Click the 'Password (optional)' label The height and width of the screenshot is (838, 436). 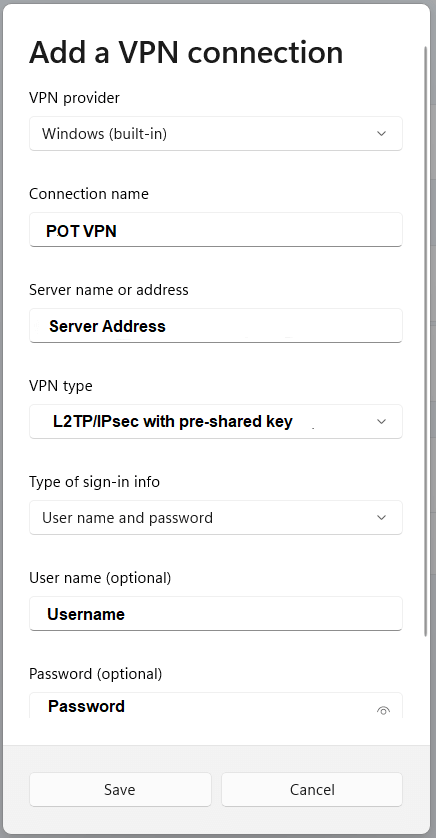point(96,674)
